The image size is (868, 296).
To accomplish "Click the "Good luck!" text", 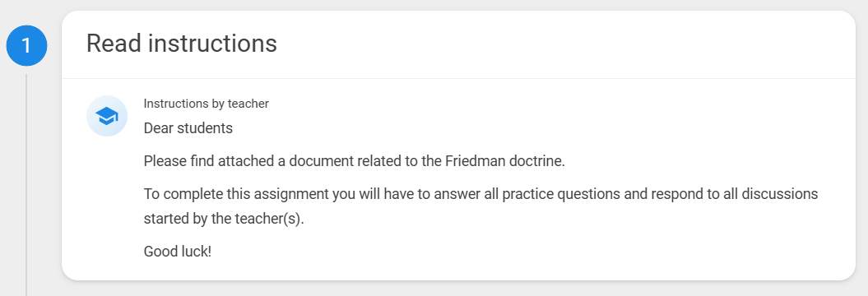I will (x=178, y=252).
